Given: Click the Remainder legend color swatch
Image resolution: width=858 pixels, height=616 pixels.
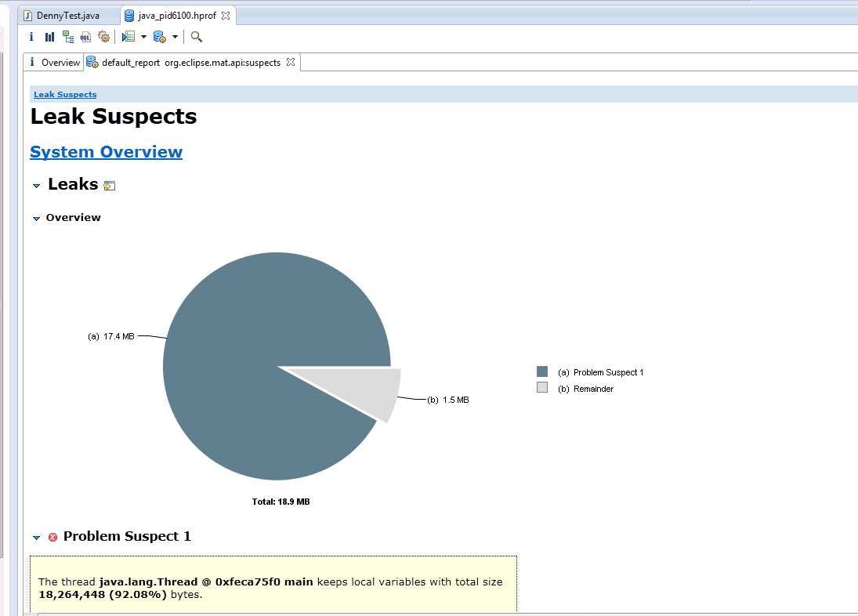Looking at the screenshot, I should pos(542,387).
